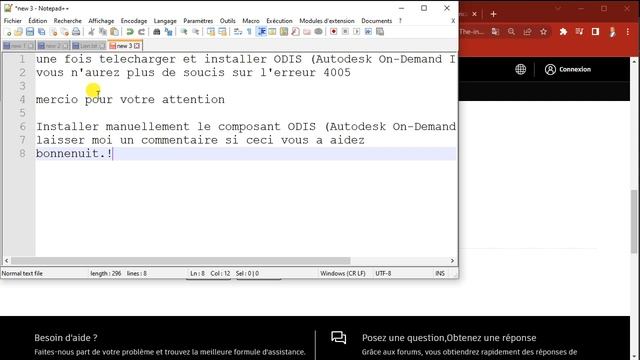
Task: Open the Encodage menu
Action: (x=134, y=21)
